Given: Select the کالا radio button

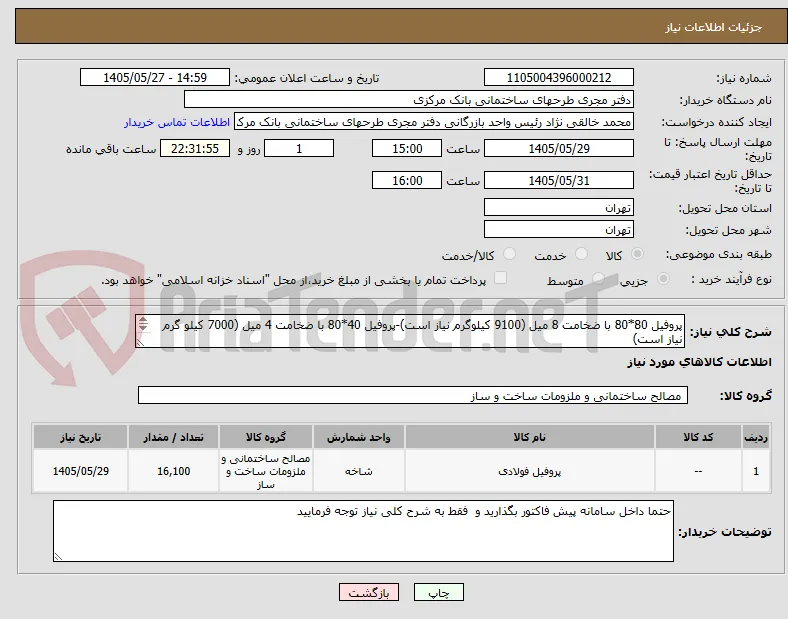Looking at the screenshot, I should pos(637,254).
